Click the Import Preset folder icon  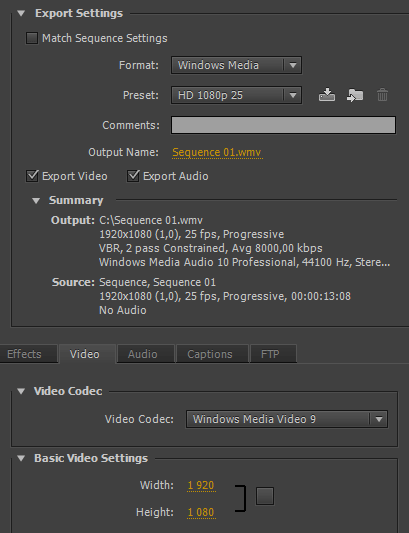pos(355,95)
